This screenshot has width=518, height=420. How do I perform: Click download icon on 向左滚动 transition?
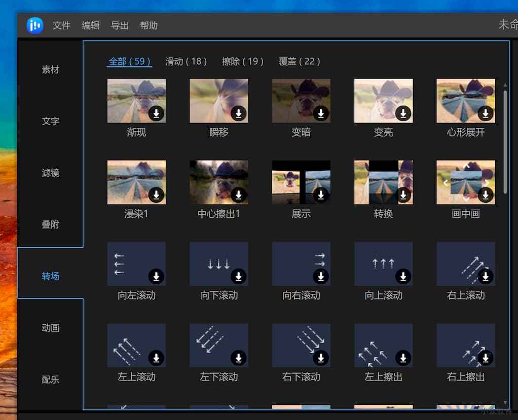coord(156,276)
